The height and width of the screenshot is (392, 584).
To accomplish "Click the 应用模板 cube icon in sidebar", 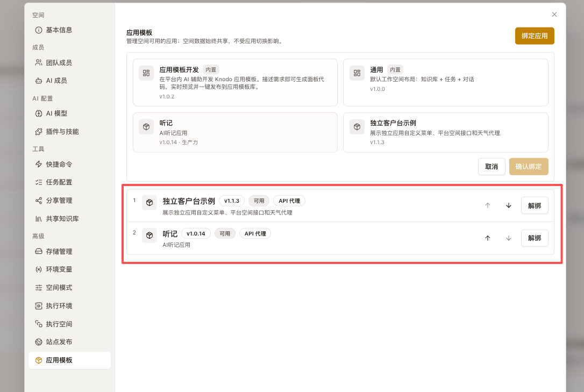I will [x=39, y=360].
